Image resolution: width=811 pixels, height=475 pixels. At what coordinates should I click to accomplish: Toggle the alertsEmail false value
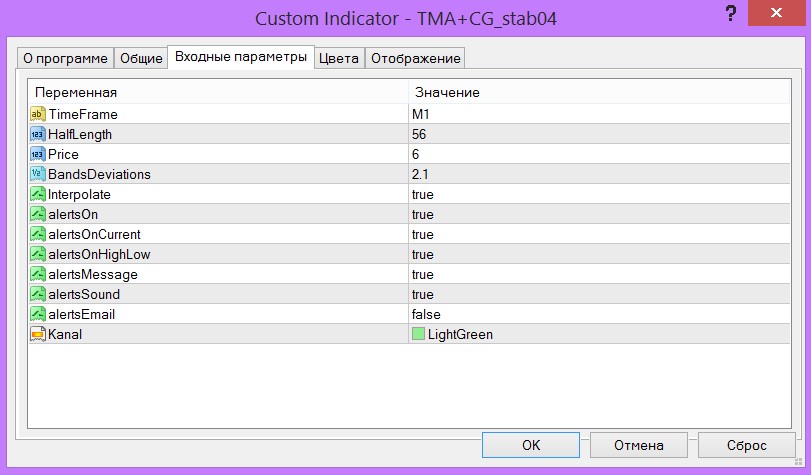tap(599, 314)
